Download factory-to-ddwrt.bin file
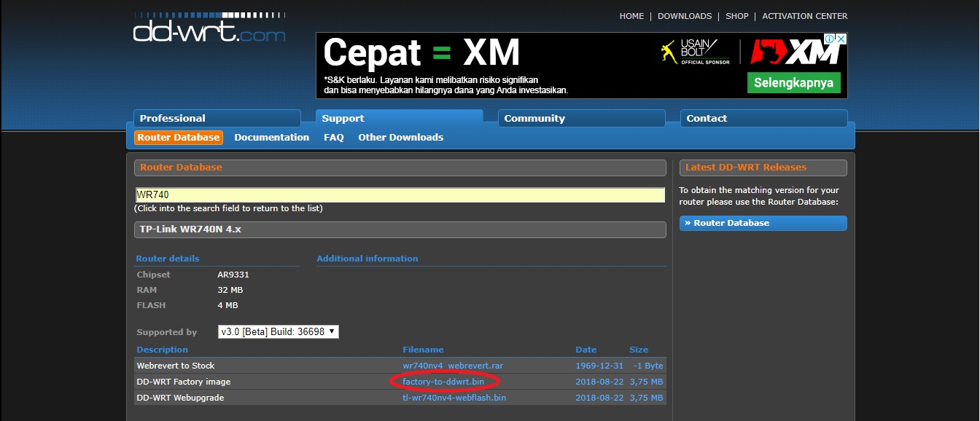The width and height of the screenshot is (980, 421). tap(443, 382)
